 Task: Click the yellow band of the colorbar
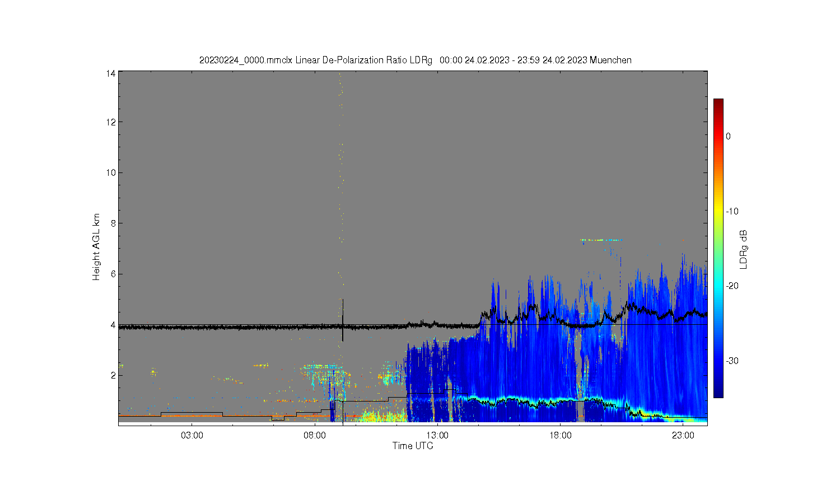pyautogui.click(x=718, y=212)
